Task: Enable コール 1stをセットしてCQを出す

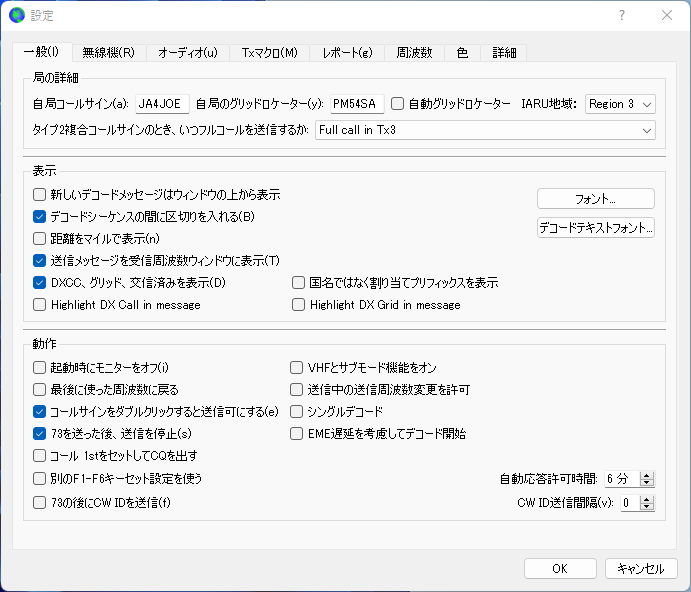Action: click(40, 455)
